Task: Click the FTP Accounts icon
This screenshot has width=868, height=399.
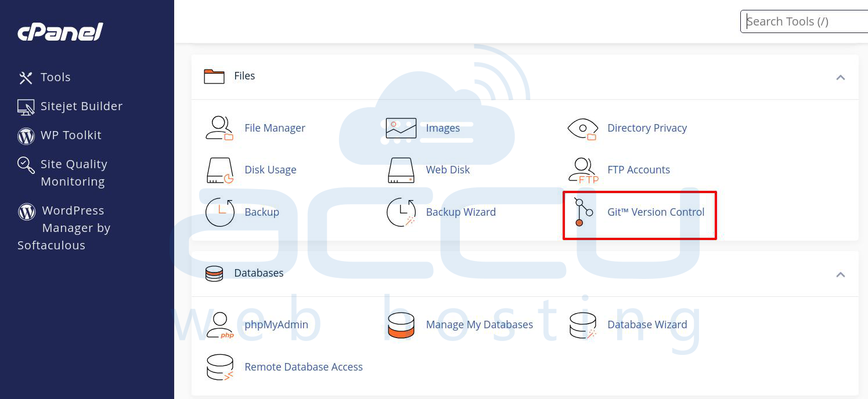Action: (x=583, y=171)
